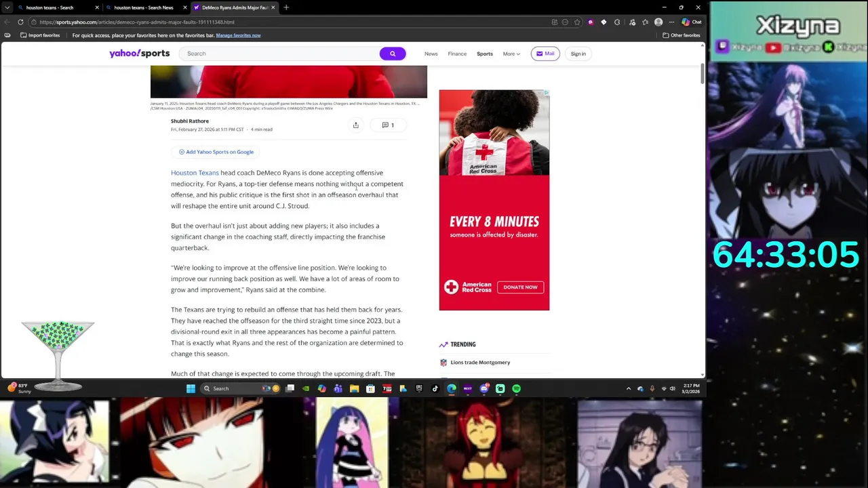Expand the More dropdown menu
868x488 pixels.
[x=511, y=54]
